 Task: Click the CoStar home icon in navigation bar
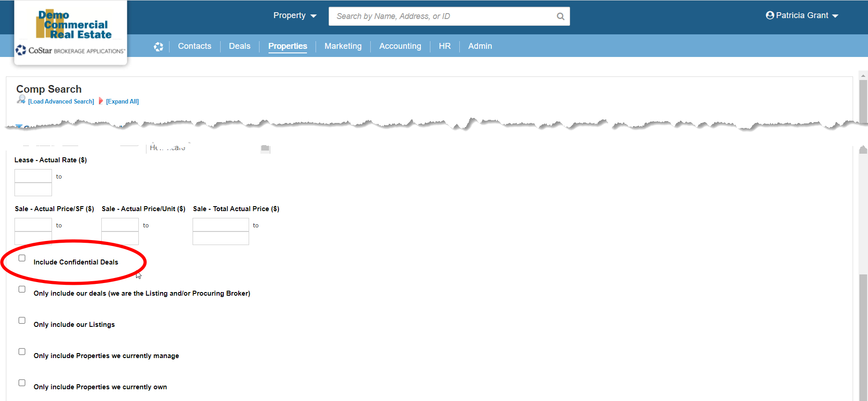[x=158, y=47]
